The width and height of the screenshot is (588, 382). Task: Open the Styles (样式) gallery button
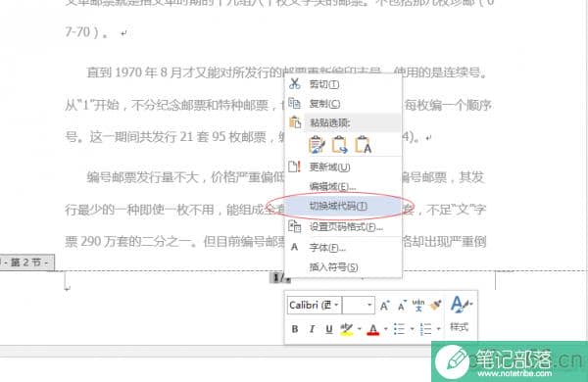pyautogui.click(x=460, y=315)
